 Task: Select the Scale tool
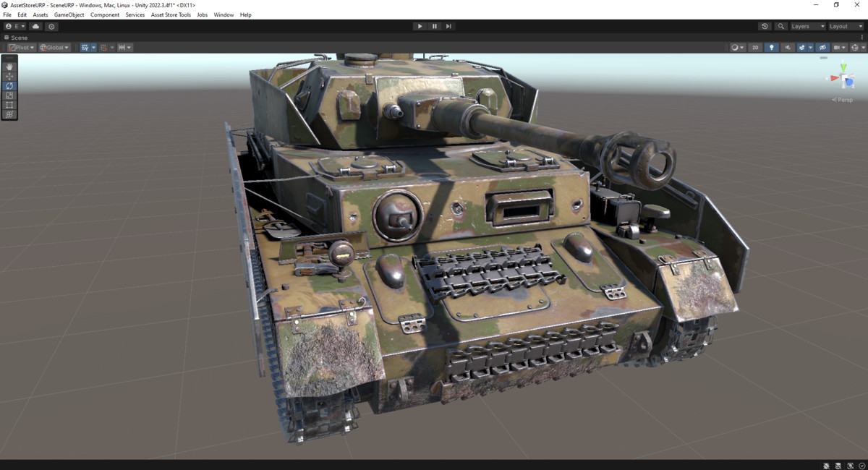[x=9, y=95]
